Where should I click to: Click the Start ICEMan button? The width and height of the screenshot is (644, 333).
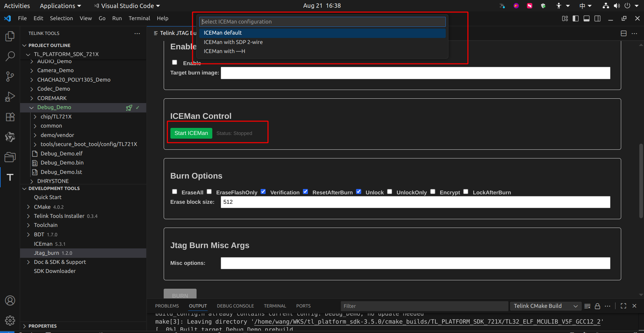(191, 133)
